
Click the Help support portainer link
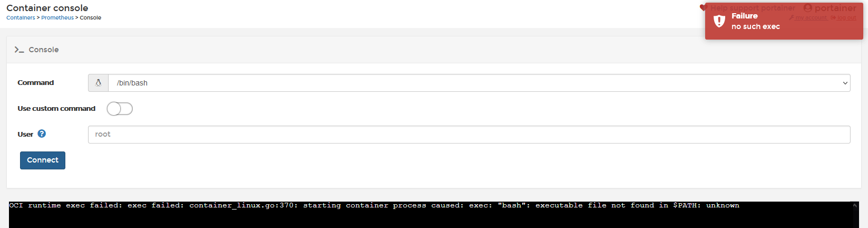753,8
